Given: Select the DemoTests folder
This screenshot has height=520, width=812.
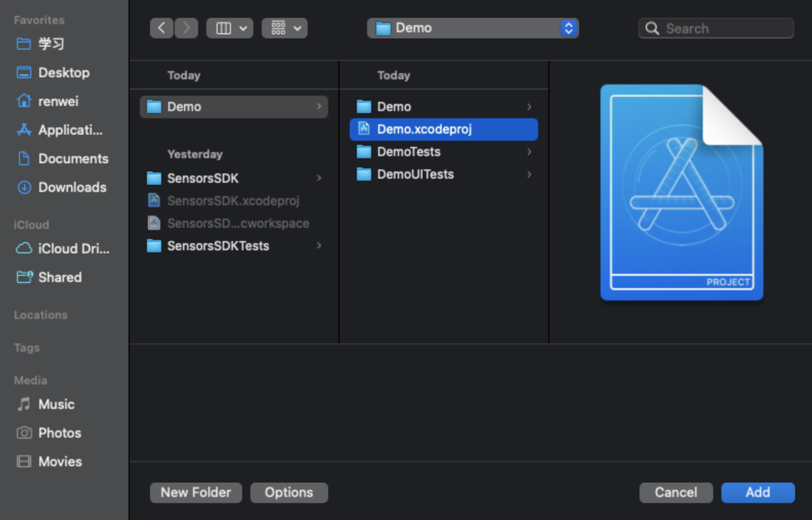Looking at the screenshot, I should tap(444, 151).
